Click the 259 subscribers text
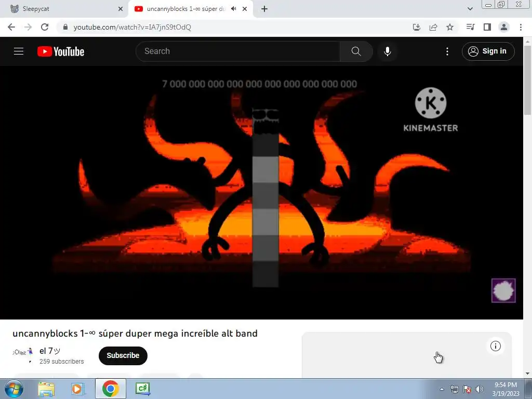Viewport: 532px width, 399px height. point(61,362)
